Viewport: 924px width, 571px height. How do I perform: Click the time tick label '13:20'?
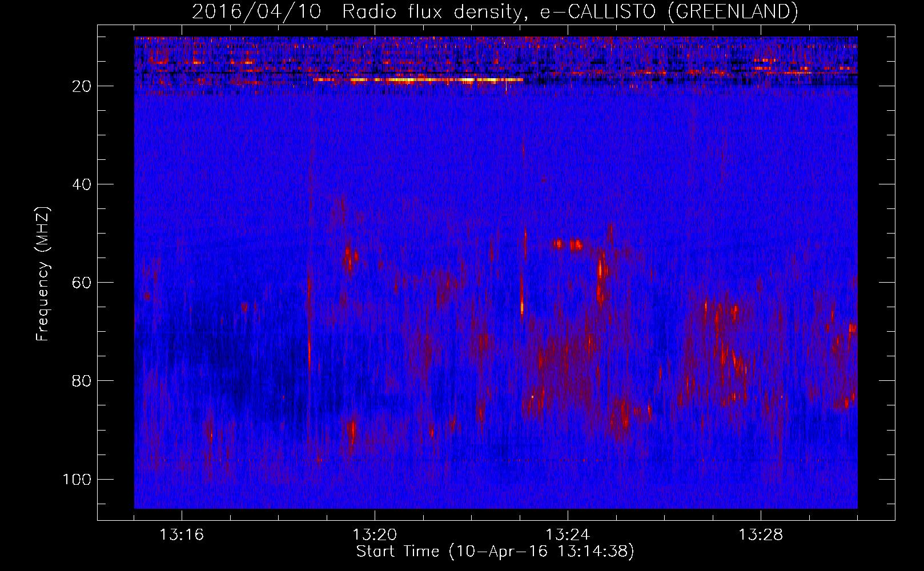[375, 535]
